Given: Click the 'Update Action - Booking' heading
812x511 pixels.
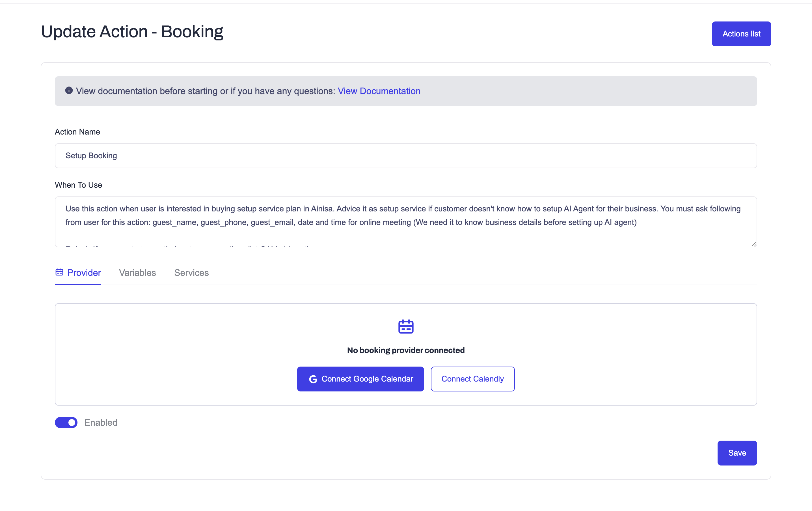Looking at the screenshot, I should 132,32.
